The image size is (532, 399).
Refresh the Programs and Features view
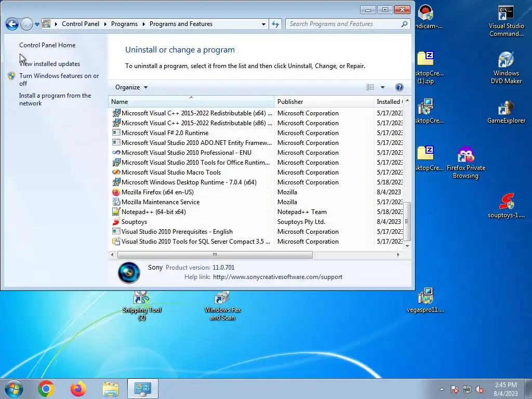pyautogui.click(x=275, y=24)
